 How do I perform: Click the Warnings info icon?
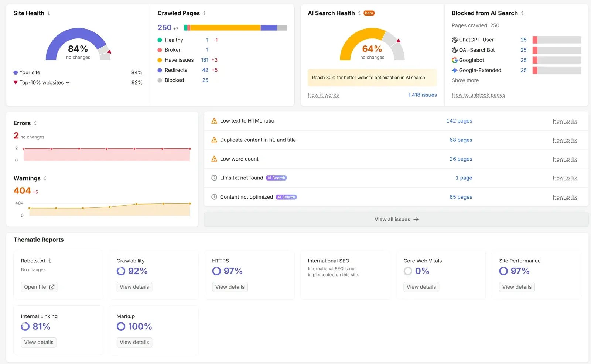[x=45, y=178]
